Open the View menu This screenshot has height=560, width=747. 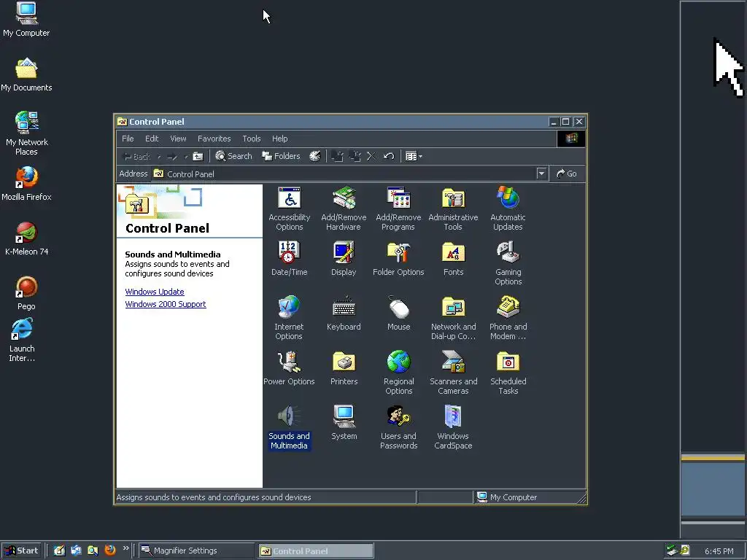178,139
